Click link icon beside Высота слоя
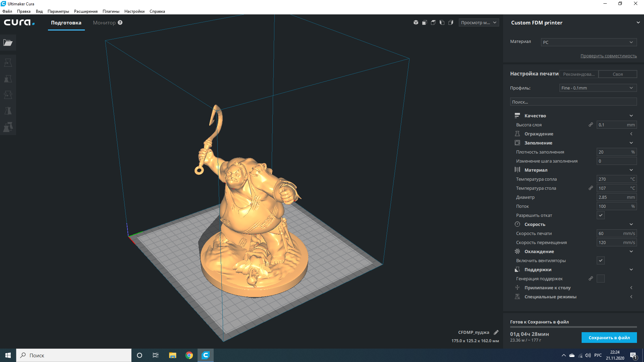644x362 pixels. [x=591, y=125]
